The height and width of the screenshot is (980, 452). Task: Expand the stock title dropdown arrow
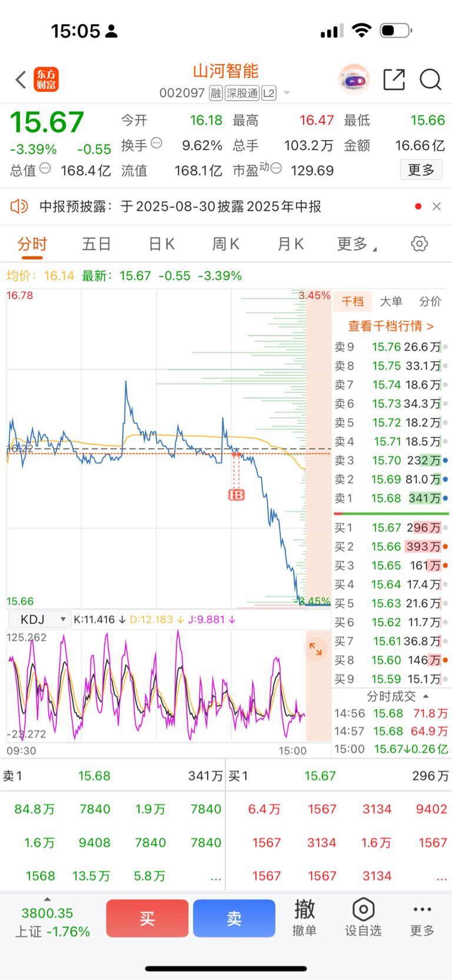click(x=287, y=93)
